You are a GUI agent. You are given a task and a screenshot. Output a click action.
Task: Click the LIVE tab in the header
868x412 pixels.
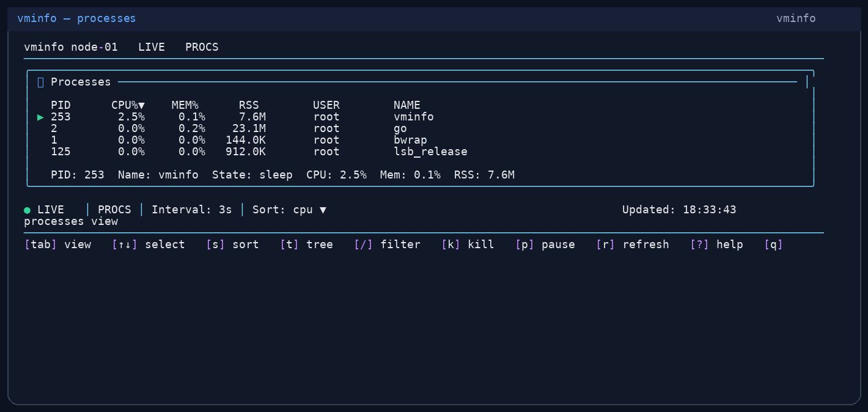(152, 47)
